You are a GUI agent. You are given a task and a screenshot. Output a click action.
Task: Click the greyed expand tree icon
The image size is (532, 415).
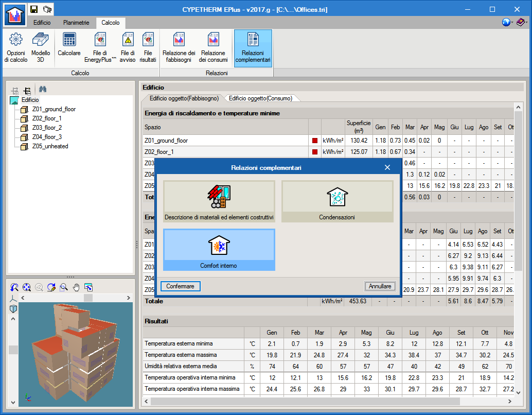pyautogui.click(x=15, y=91)
